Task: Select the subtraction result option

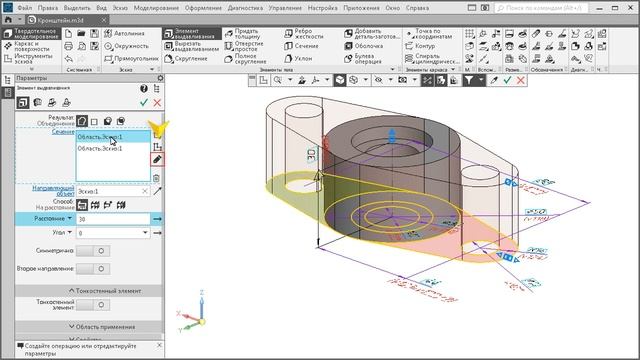Action: click(x=107, y=121)
